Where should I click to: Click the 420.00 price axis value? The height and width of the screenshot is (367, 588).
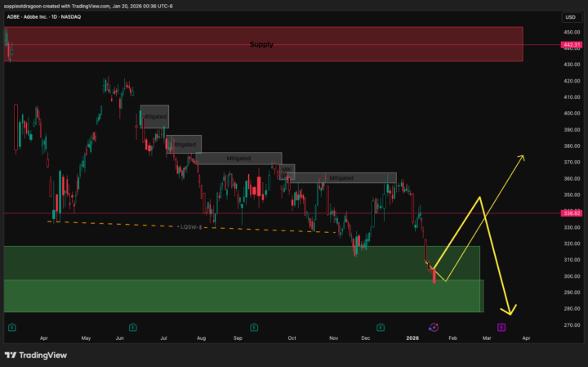[x=572, y=81]
